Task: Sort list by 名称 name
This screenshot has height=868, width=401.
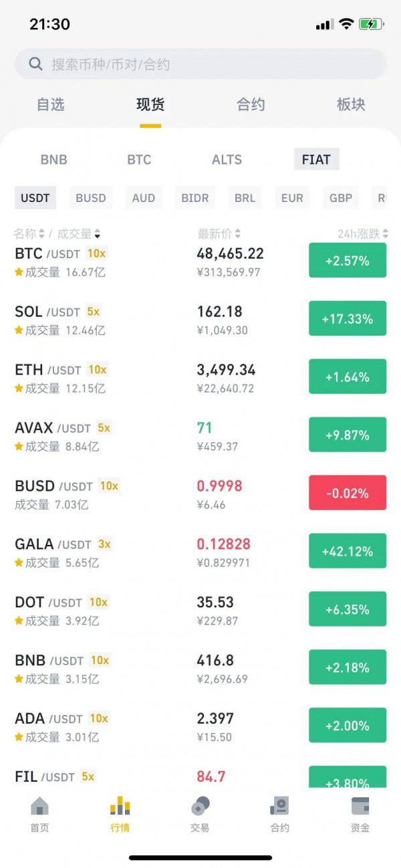Action: point(29,234)
